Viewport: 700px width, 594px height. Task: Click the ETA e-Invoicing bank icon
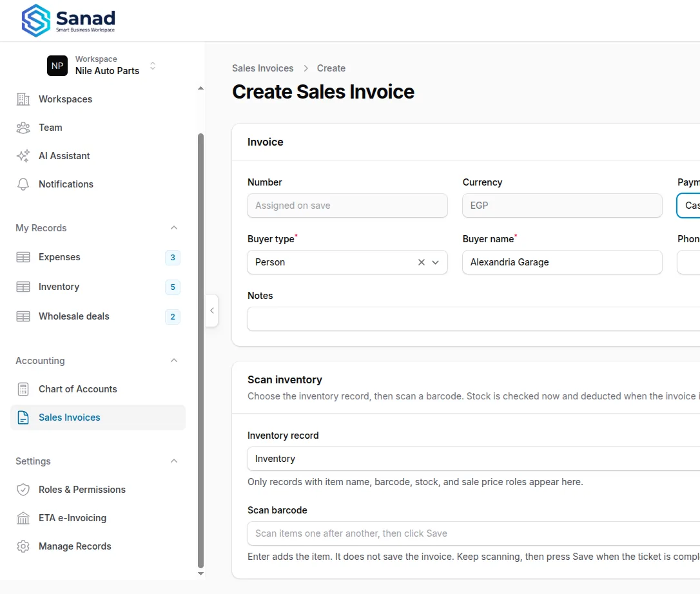click(x=23, y=518)
